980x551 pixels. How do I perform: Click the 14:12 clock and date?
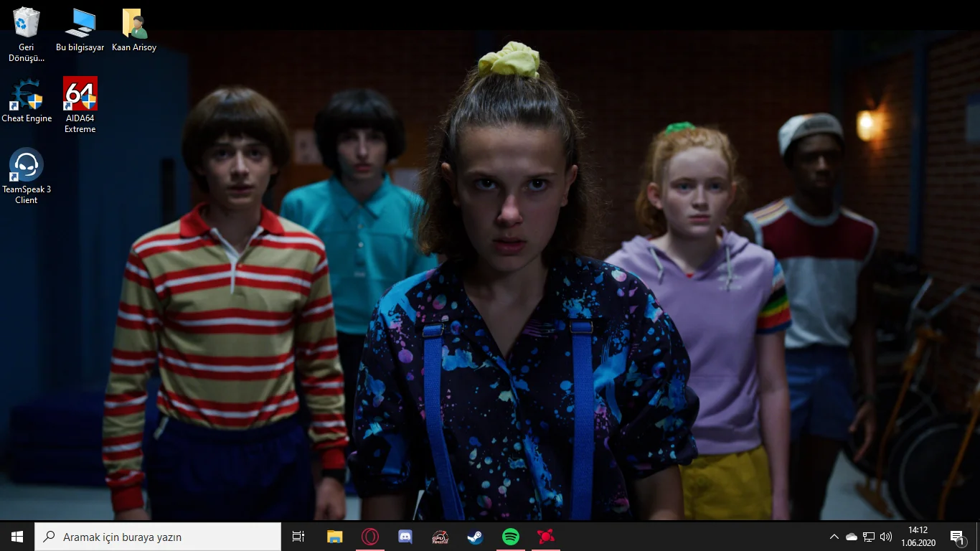tap(918, 537)
